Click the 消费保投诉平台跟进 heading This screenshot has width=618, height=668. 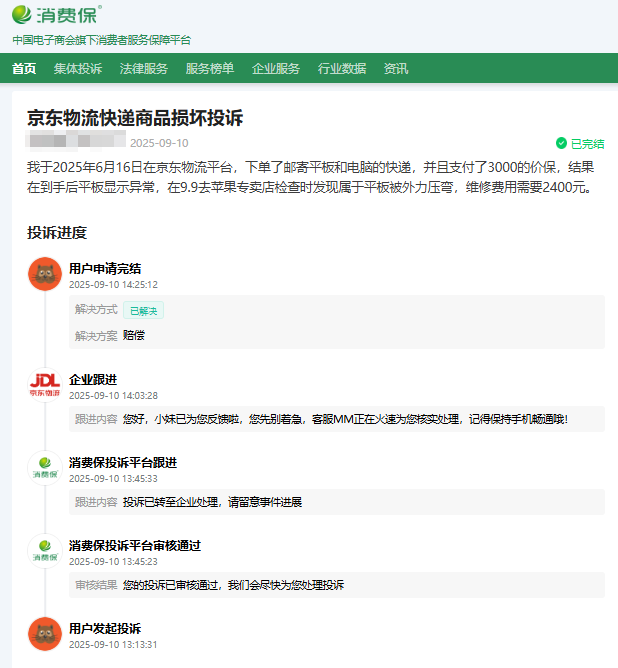point(123,463)
